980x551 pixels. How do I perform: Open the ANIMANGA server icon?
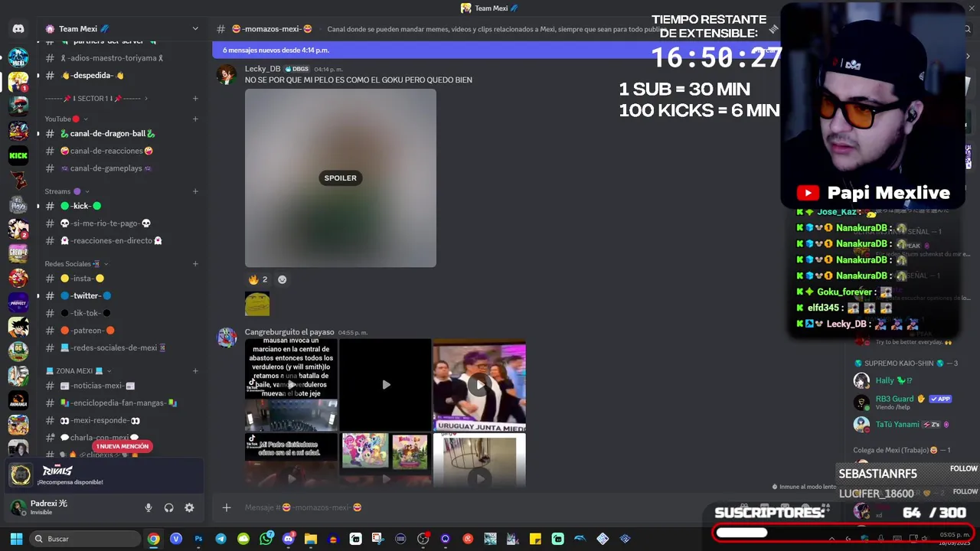tap(18, 399)
